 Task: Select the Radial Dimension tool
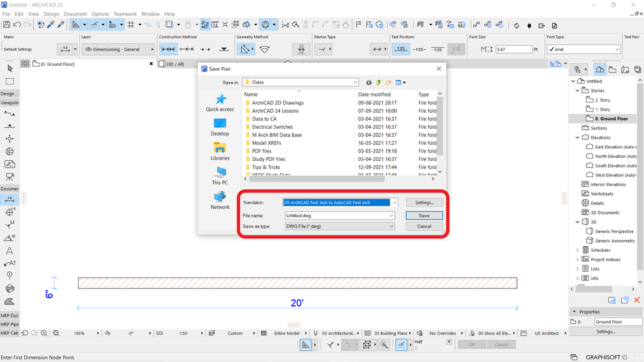pyautogui.click(x=10, y=225)
